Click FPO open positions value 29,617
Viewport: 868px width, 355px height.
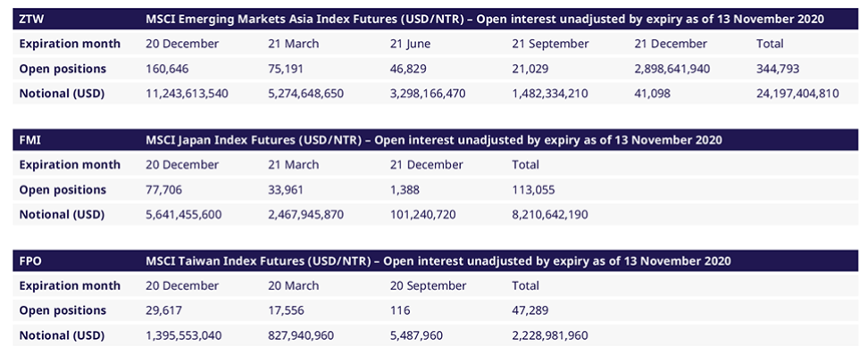pyautogui.click(x=163, y=310)
